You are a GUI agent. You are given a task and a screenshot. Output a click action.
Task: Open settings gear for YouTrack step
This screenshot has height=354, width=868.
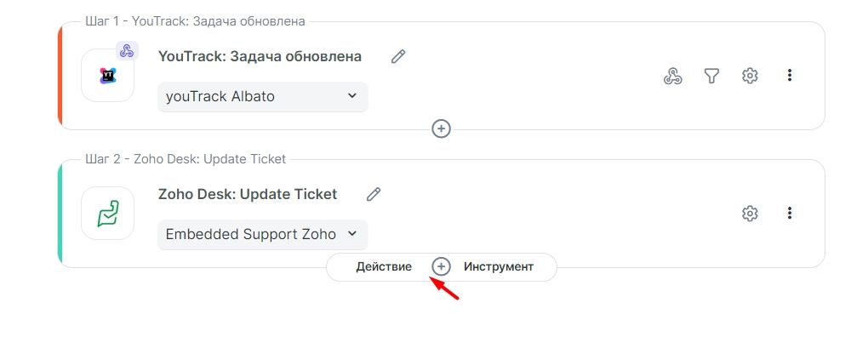tap(750, 76)
